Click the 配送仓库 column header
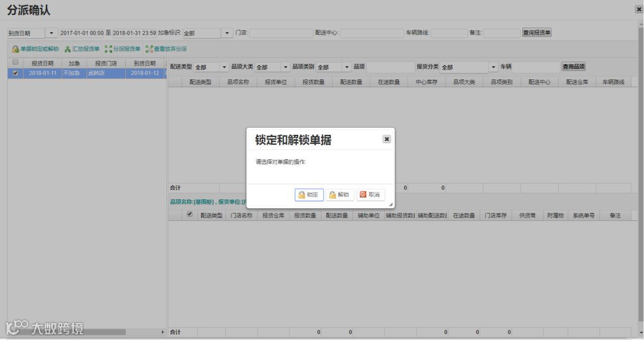Viewport: 644px width, 340px height. 577,82
